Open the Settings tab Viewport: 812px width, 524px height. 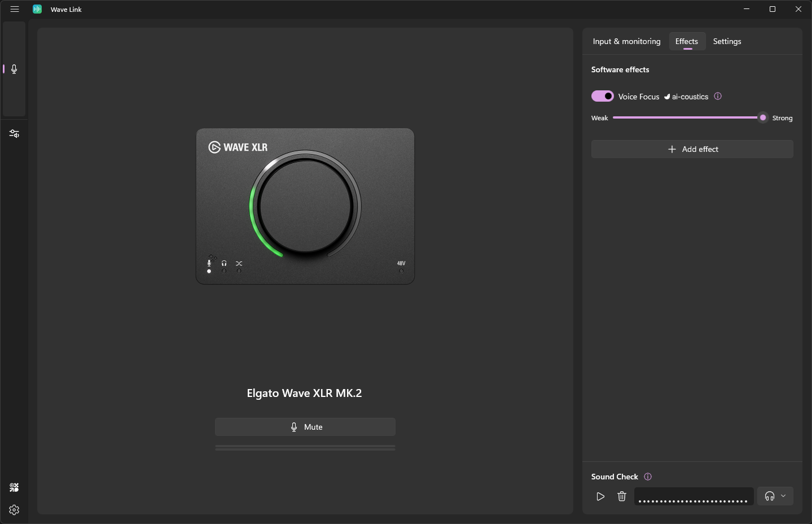[727, 41]
